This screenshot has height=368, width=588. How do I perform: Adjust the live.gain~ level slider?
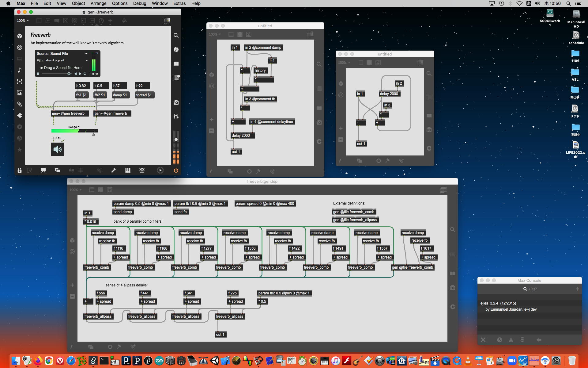74,131
